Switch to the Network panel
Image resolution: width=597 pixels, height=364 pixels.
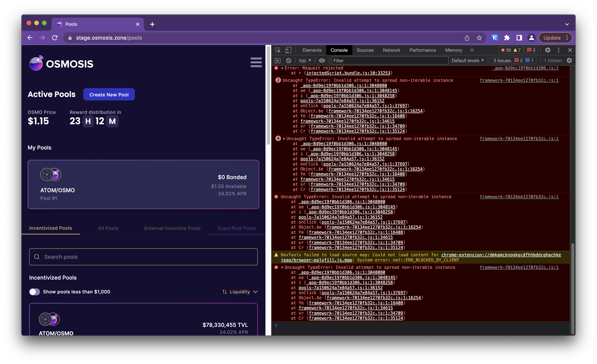(392, 50)
